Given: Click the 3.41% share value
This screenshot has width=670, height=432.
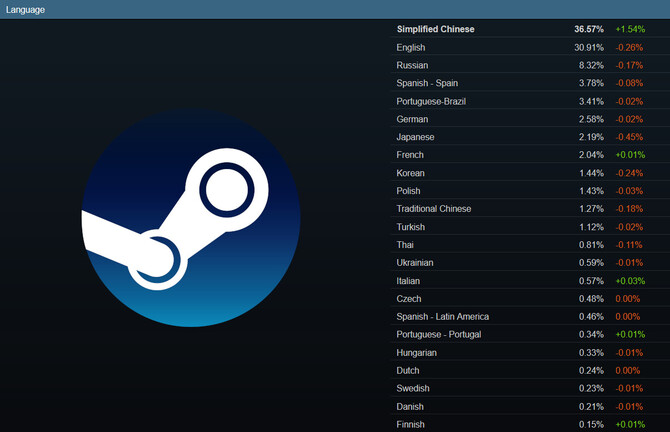Looking at the screenshot, I should [x=591, y=102].
